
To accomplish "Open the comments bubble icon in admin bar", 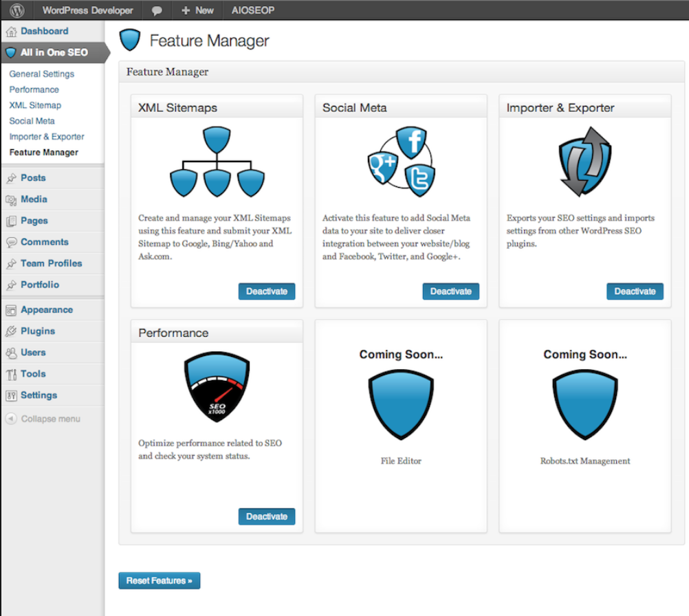I will tap(156, 10).
